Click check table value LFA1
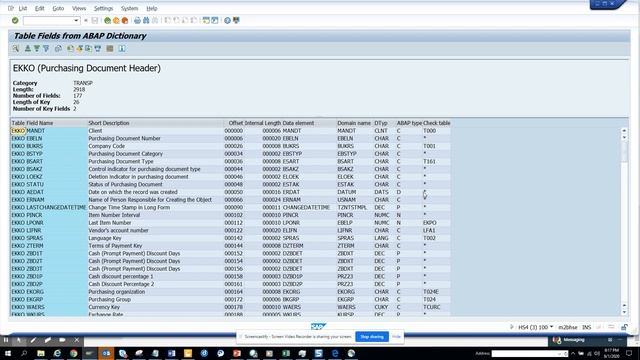The image size is (640, 360). tap(429, 231)
